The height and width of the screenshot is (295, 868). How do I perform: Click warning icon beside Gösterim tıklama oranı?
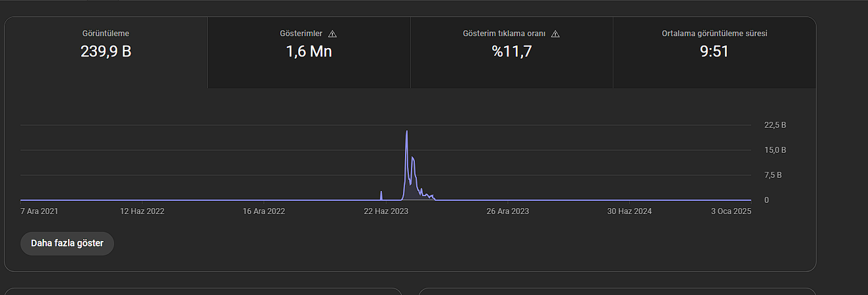pos(555,34)
